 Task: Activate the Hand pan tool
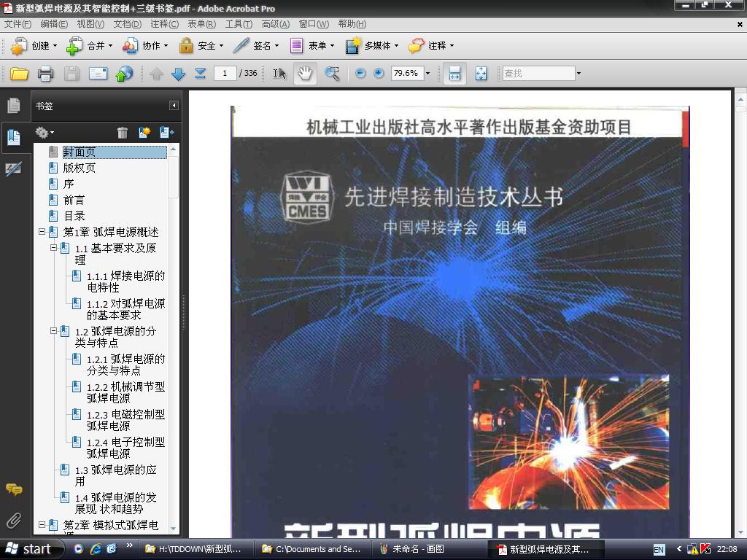click(305, 74)
